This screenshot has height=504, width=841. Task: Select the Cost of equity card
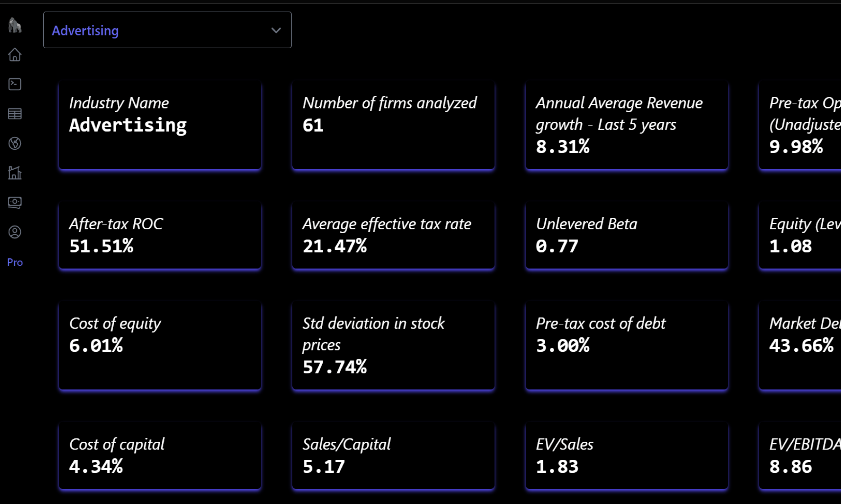pyautogui.click(x=160, y=345)
